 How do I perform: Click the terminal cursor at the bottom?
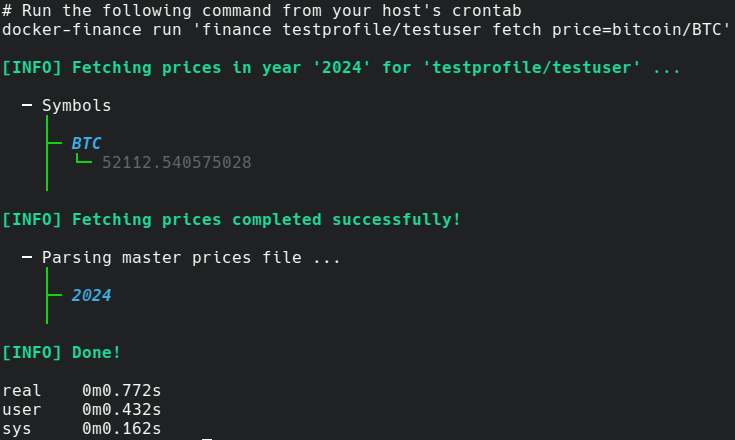[207, 436]
